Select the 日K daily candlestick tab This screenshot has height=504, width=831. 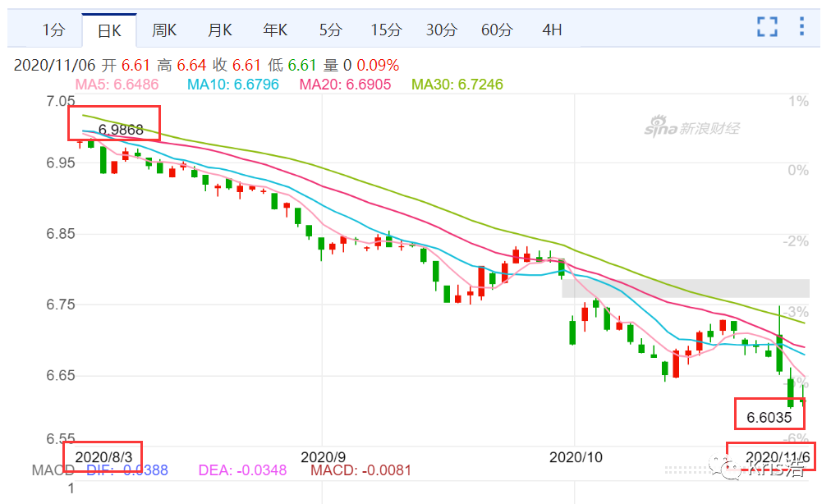[110, 30]
